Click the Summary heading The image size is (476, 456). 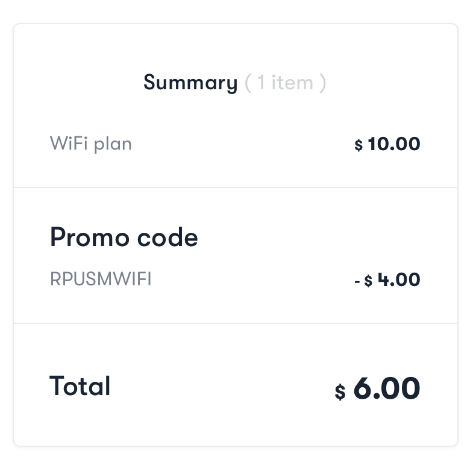pos(190,83)
